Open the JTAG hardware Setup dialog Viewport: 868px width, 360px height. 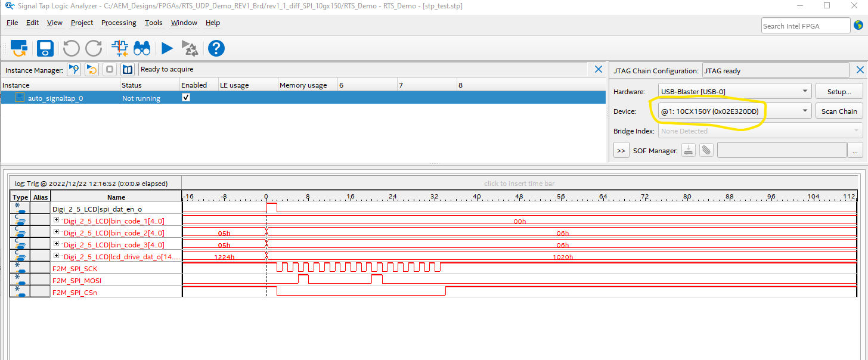(839, 91)
